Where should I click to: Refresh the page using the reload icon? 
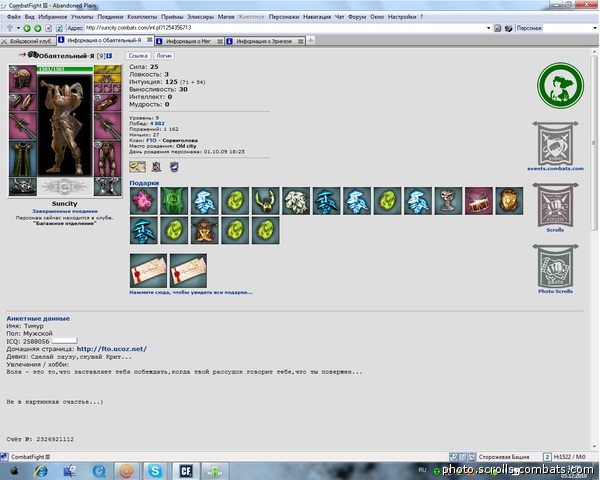(59, 28)
